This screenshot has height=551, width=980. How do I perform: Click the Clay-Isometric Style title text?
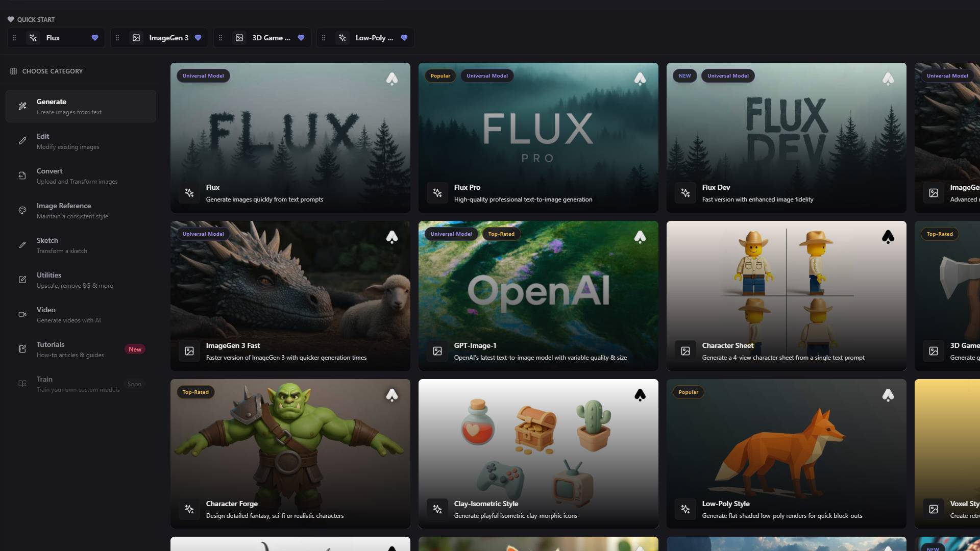click(x=486, y=504)
